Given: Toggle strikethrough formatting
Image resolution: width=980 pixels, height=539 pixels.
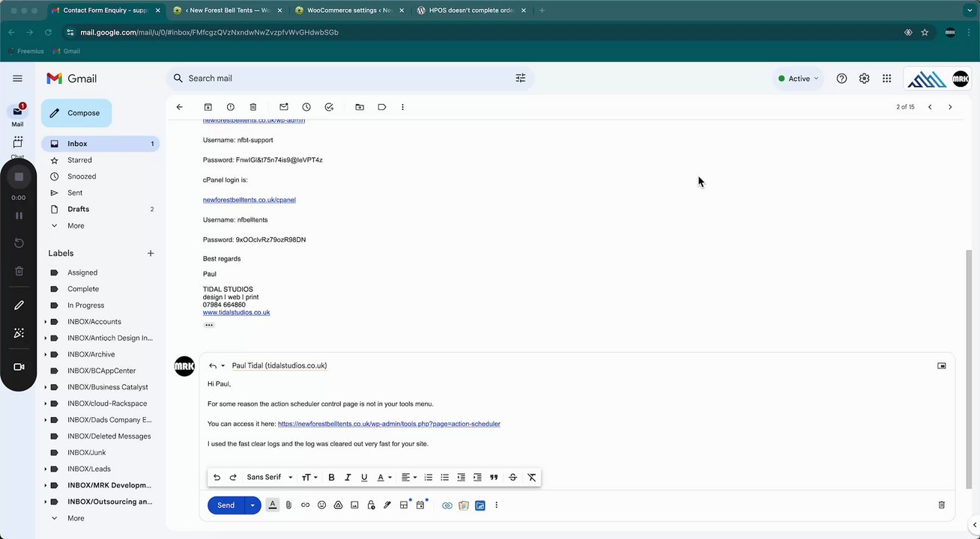Looking at the screenshot, I should (512, 478).
